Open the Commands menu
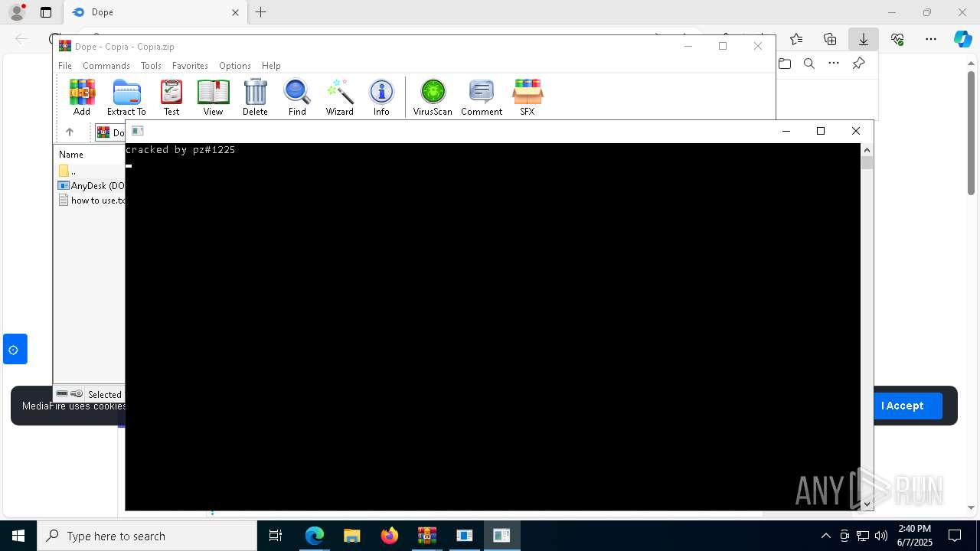Screen dimensions: 980x551 click(106, 66)
